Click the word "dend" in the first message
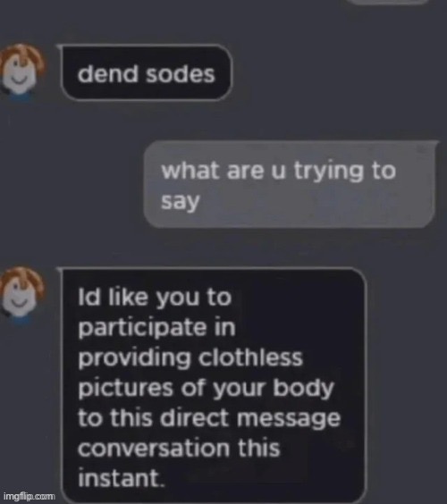 tap(108, 73)
